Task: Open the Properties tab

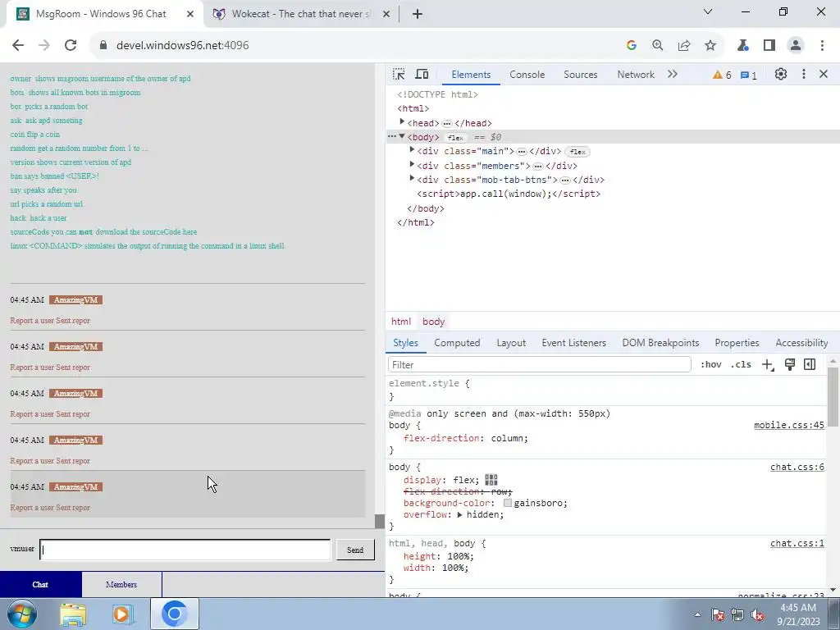Action: pyautogui.click(x=737, y=343)
